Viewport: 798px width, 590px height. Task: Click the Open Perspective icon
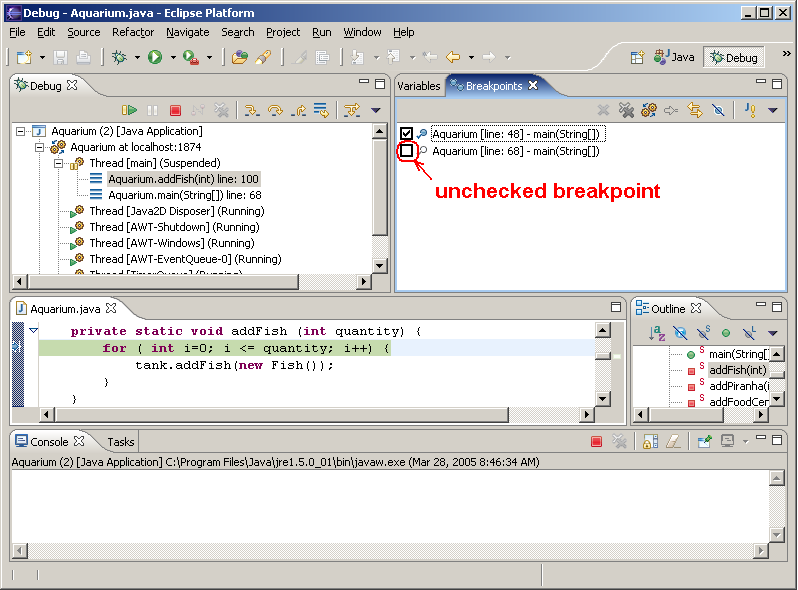tap(637, 58)
